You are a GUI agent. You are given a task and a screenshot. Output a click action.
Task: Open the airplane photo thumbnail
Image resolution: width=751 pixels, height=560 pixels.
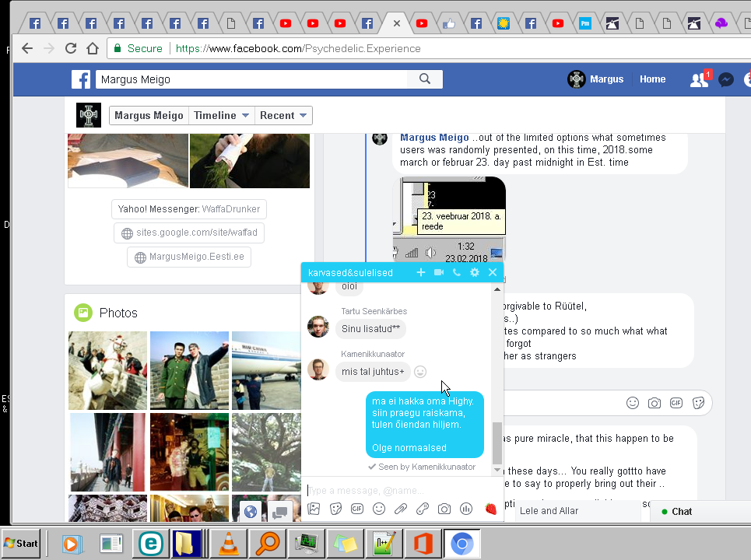tap(266, 370)
